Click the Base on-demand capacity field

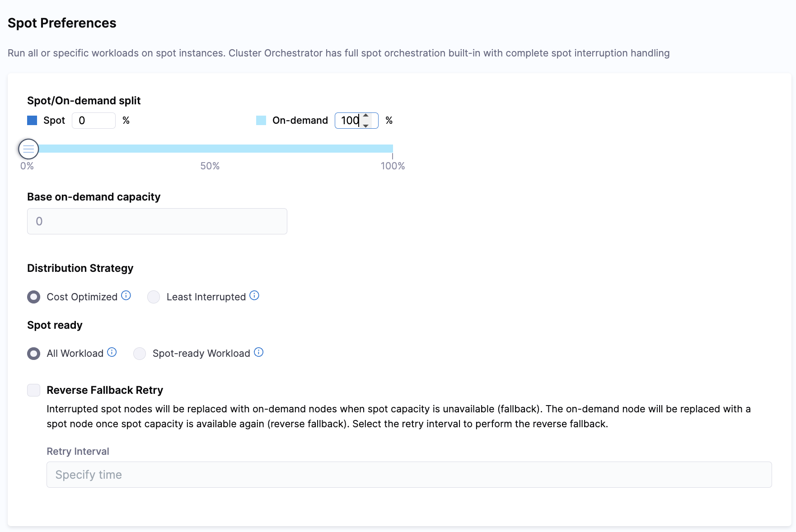tap(157, 221)
